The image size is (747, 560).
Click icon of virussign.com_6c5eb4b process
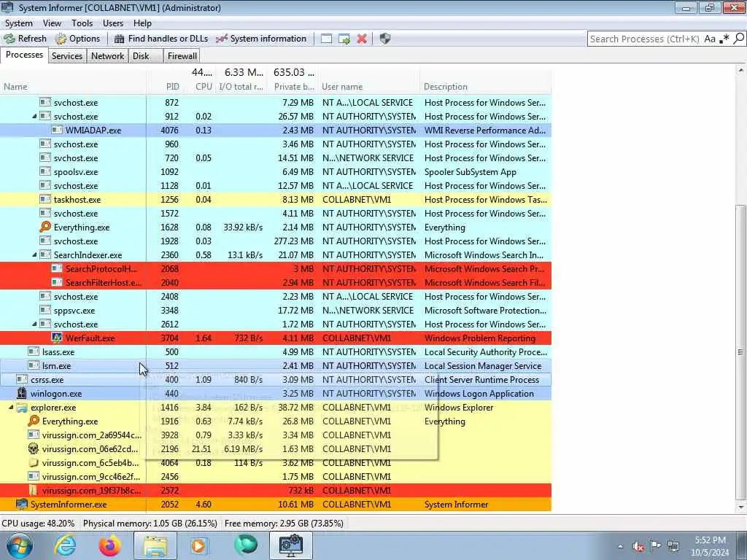click(x=34, y=463)
